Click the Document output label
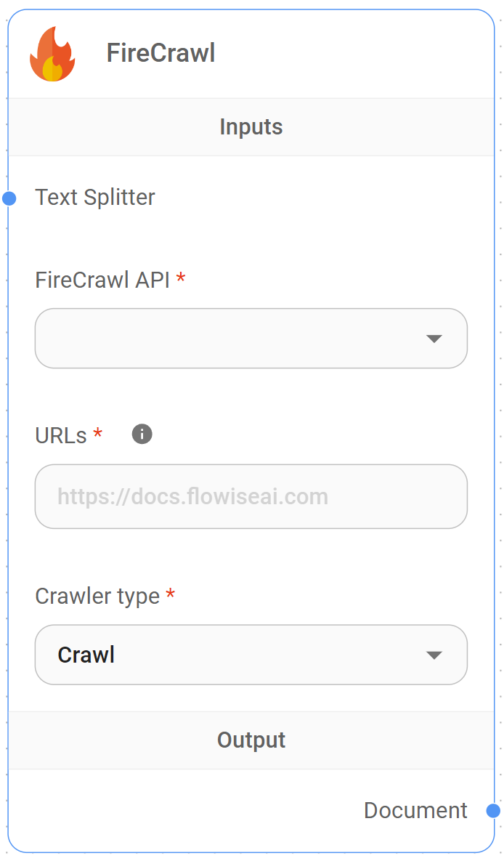The height and width of the screenshot is (861, 504). tap(415, 811)
